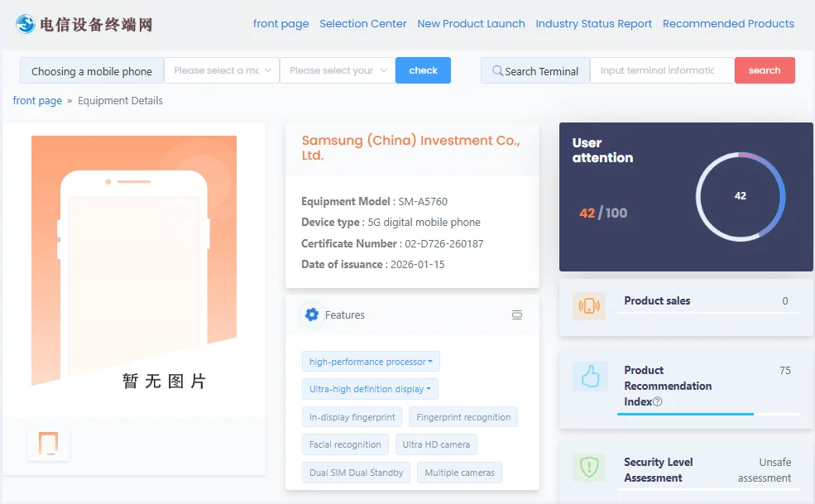815x504 pixels.
Task: Click the terminal information input field
Action: pyautogui.click(x=661, y=70)
